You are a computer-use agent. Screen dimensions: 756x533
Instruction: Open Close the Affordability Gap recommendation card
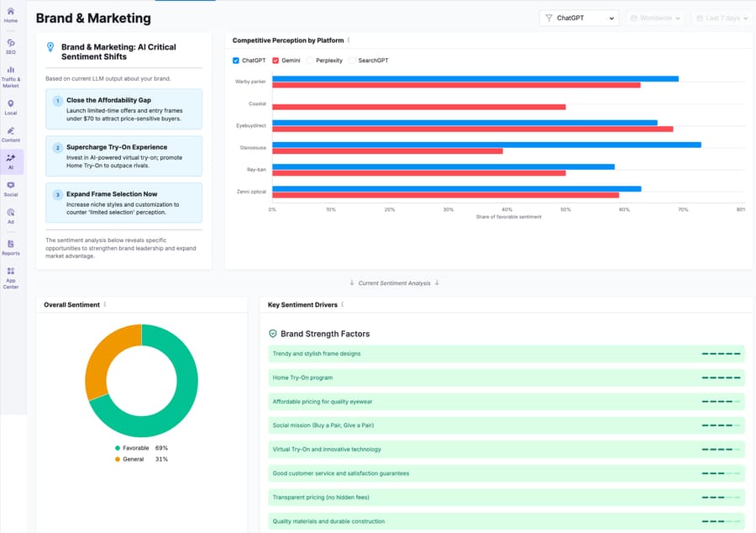point(124,109)
